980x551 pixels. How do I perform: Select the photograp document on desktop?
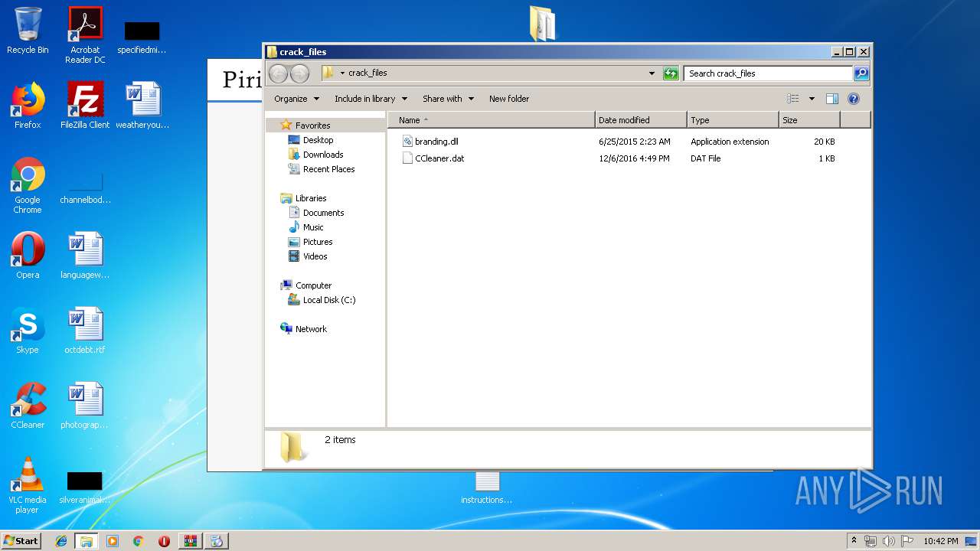tap(85, 406)
